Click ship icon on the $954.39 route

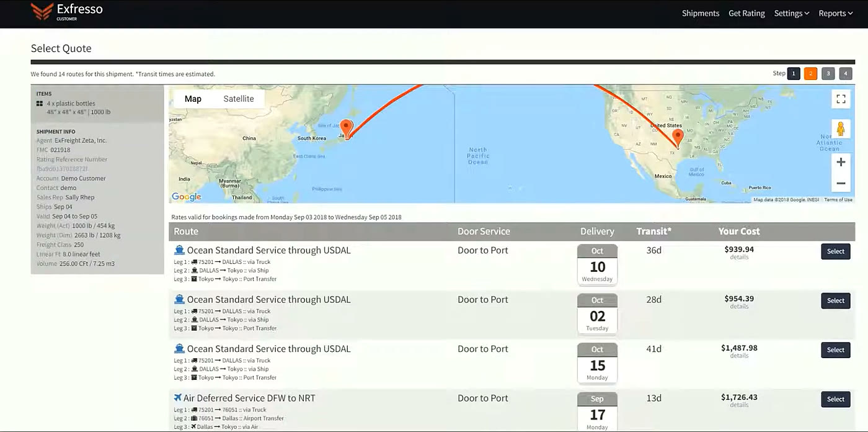pos(180,299)
